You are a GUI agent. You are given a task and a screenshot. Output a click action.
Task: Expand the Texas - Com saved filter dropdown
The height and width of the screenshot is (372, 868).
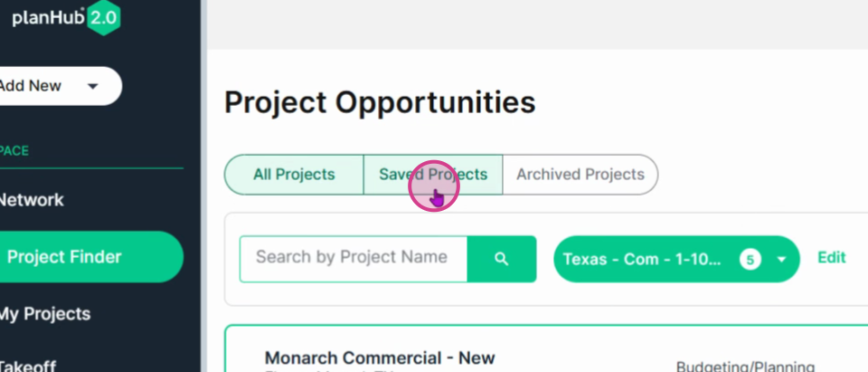point(676,259)
